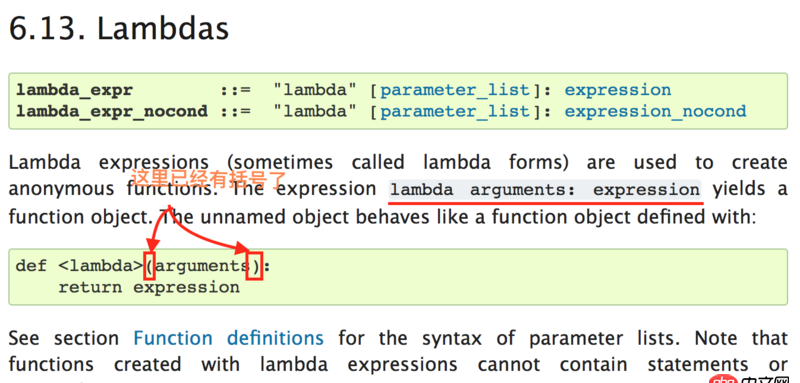Click the red box around the closing parenthesis
Screen dimensions: 800x383
pos(254,266)
